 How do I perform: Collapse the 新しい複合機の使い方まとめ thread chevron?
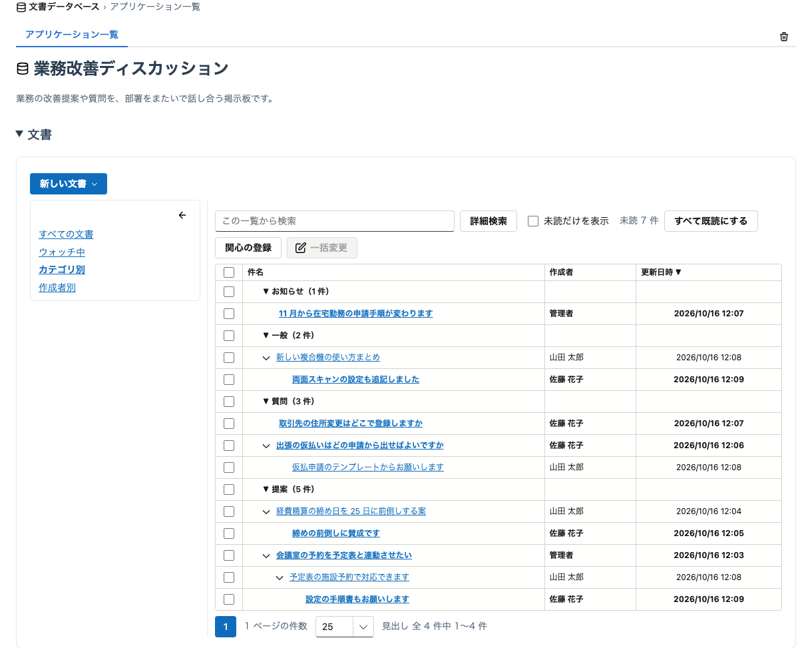click(x=267, y=358)
